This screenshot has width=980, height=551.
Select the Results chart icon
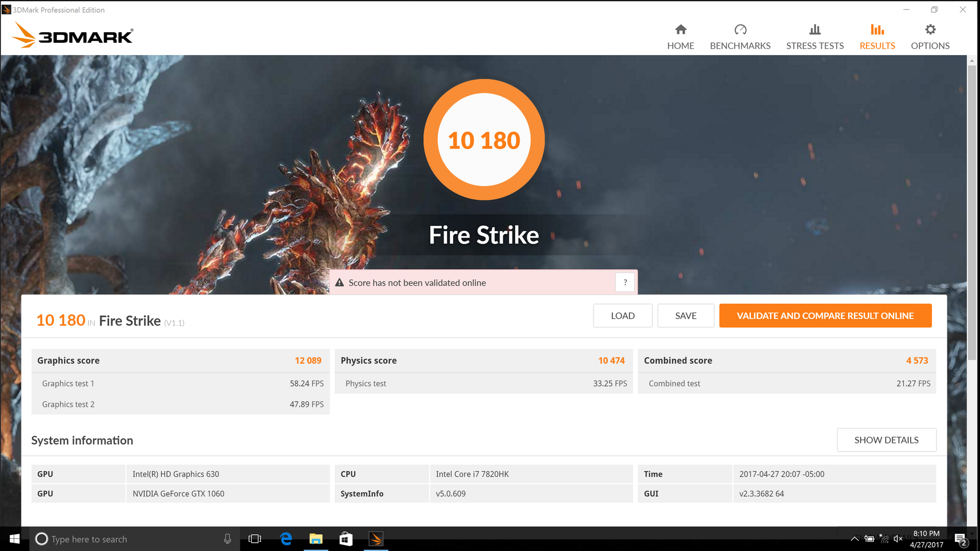[877, 30]
